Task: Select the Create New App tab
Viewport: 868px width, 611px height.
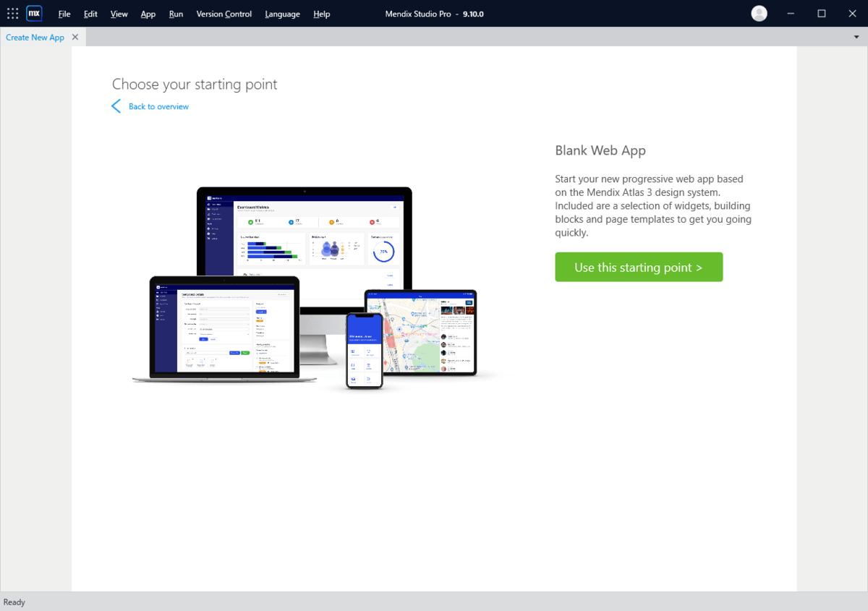Action: [35, 38]
